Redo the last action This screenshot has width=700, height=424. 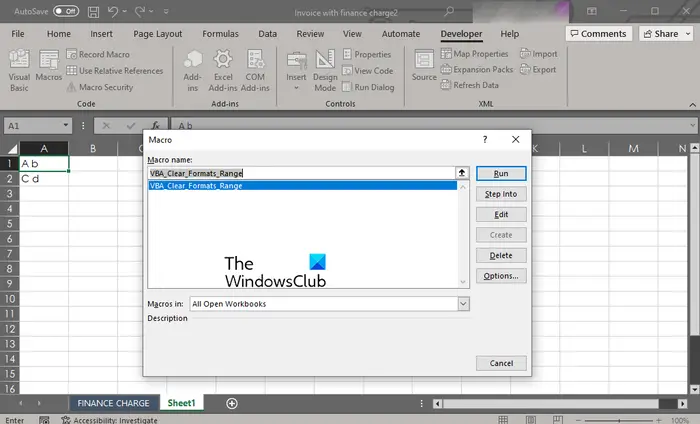coord(140,12)
